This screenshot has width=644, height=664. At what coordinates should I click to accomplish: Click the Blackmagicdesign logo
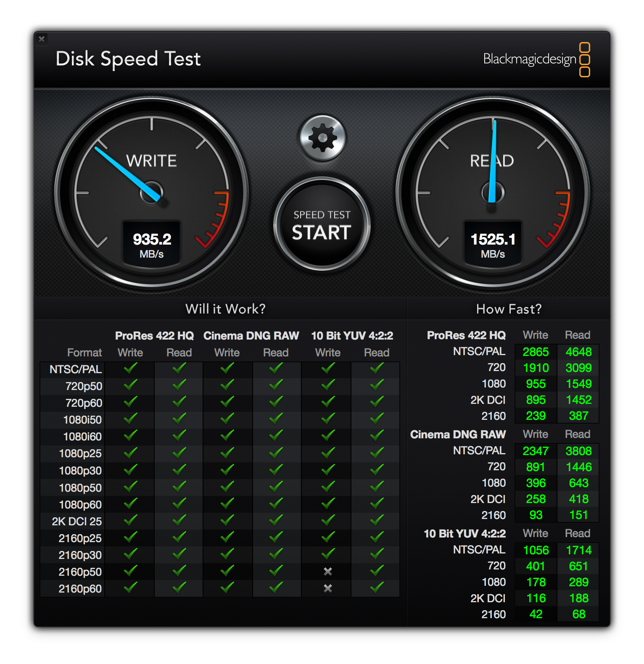[x=537, y=59]
